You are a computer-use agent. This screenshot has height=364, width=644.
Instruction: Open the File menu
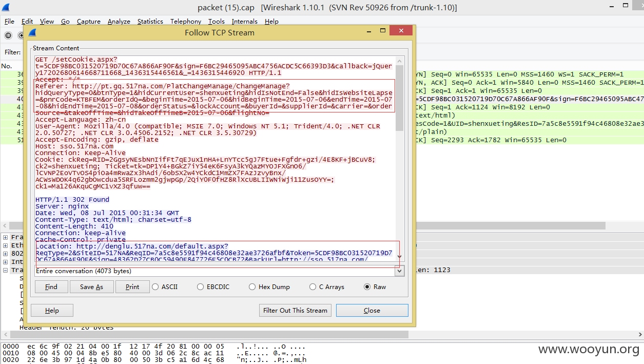click(9, 22)
